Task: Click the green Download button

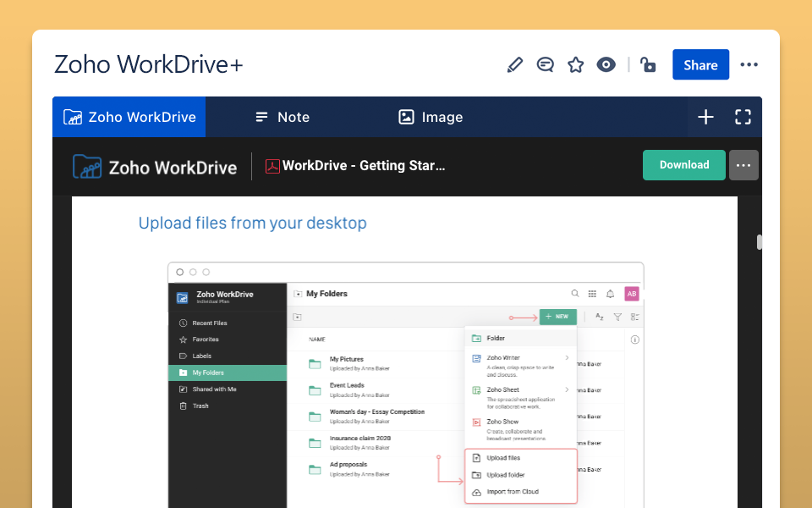Action: coord(683,165)
